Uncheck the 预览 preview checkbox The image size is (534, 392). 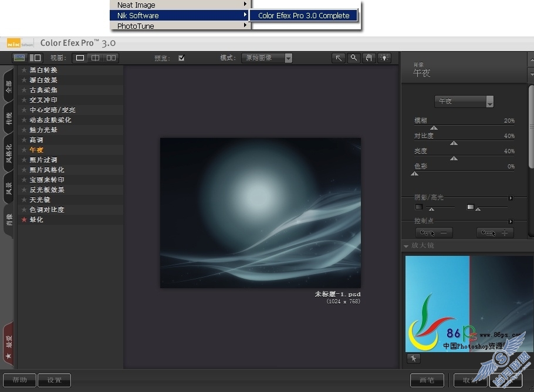click(x=181, y=58)
